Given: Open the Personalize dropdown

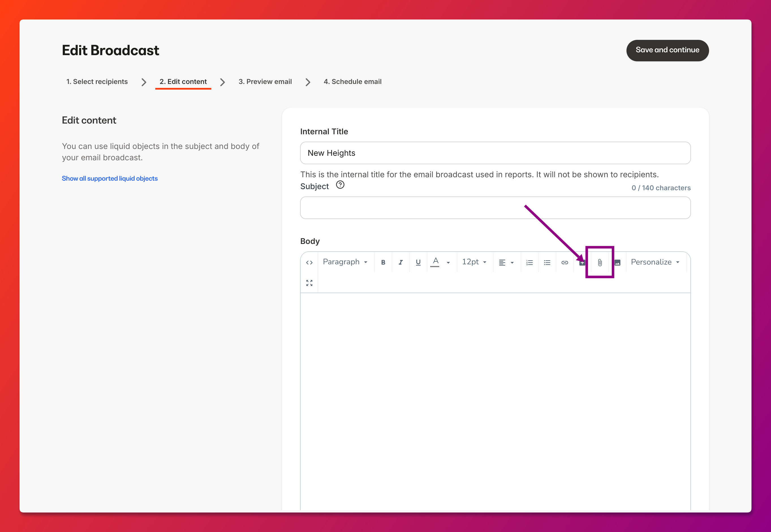Looking at the screenshot, I should (655, 262).
